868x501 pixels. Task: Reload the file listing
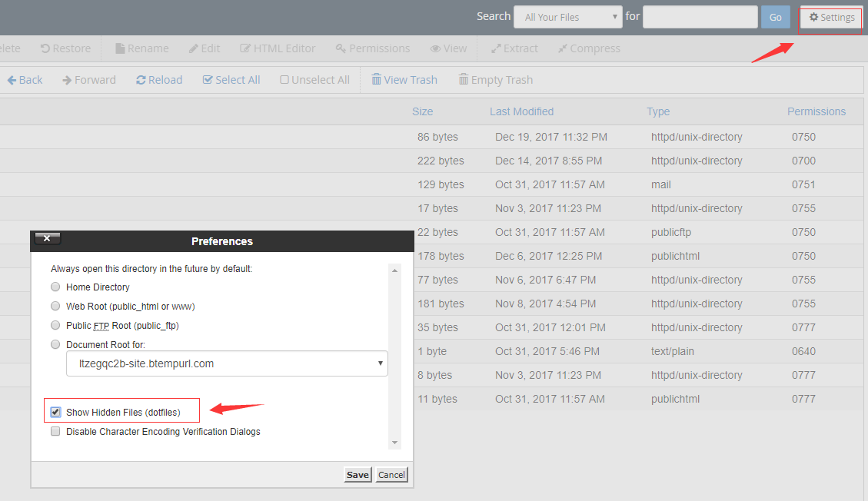coord(159,80)
